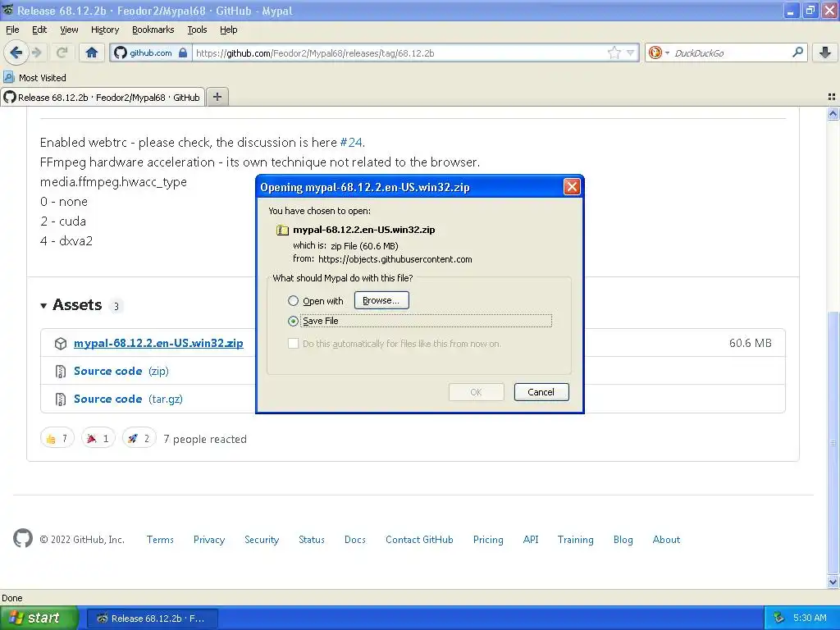Open a new tab with the plus button
Image resolution: width=840 pixels, height=630 pixels.
coord(217,97)
